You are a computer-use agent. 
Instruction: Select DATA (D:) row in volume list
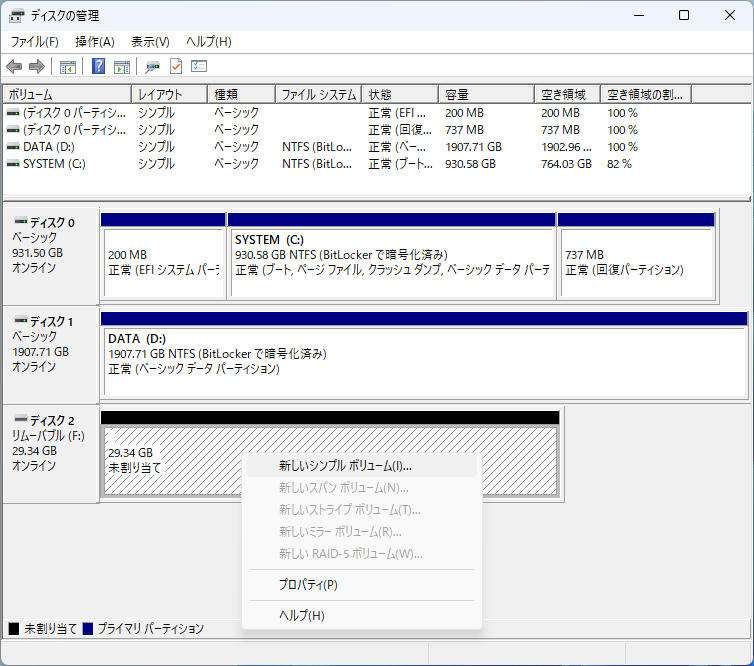[x=50, y=146]
